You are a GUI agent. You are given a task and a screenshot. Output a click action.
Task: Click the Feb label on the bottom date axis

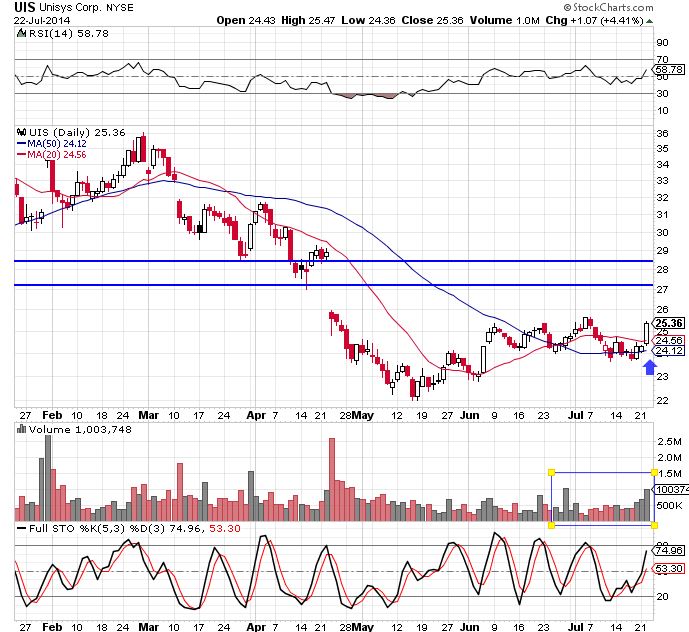coord(52,626)
